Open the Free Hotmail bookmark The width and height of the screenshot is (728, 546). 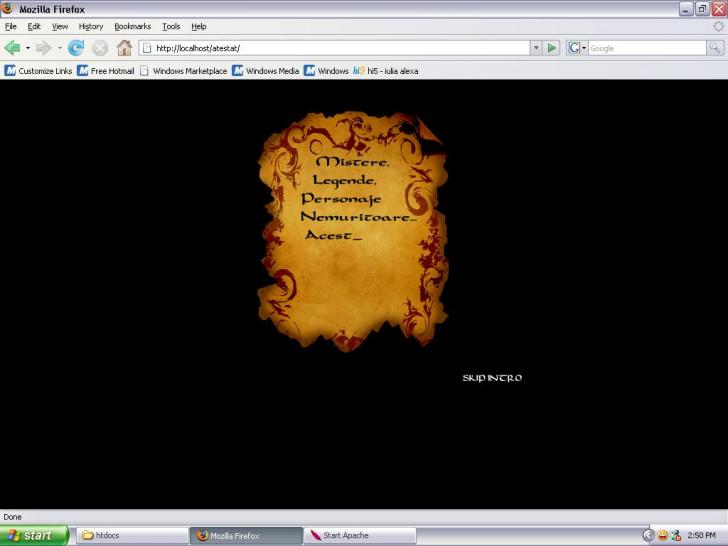click(106, 71)
